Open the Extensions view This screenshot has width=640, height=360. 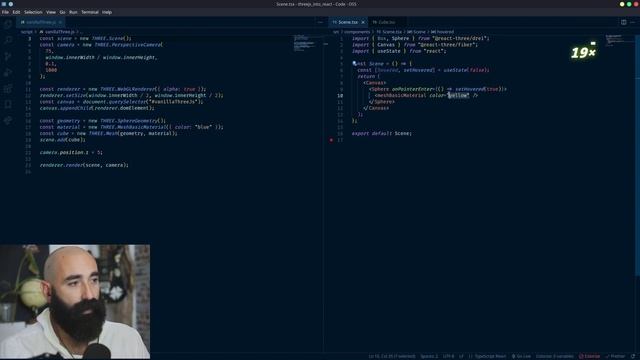[x=8, y=89]
